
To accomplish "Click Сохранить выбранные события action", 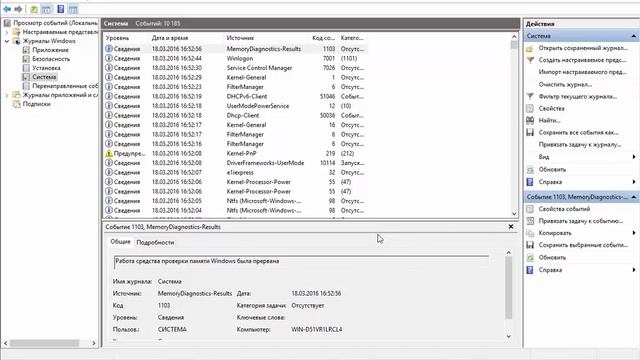I will pyautogui.click(x=583, y=245).
